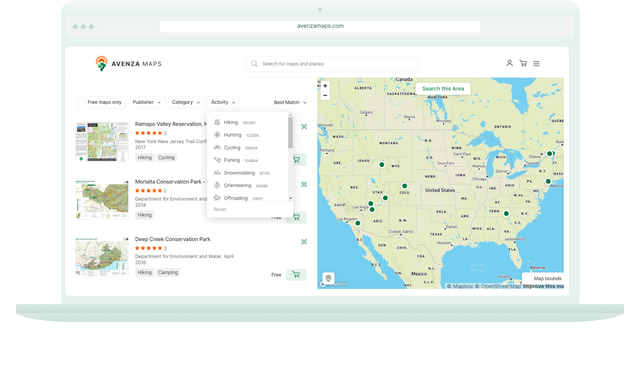Image resolution: width=640 pixels, height=369 pixels.
Task: Click the Search this Area button
Action: 443,89
